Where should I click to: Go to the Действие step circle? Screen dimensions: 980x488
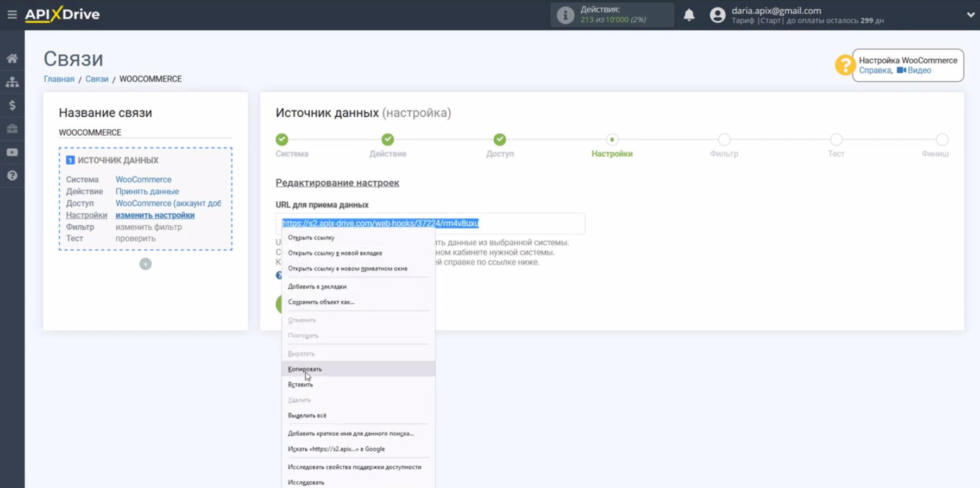pos(387,140)
